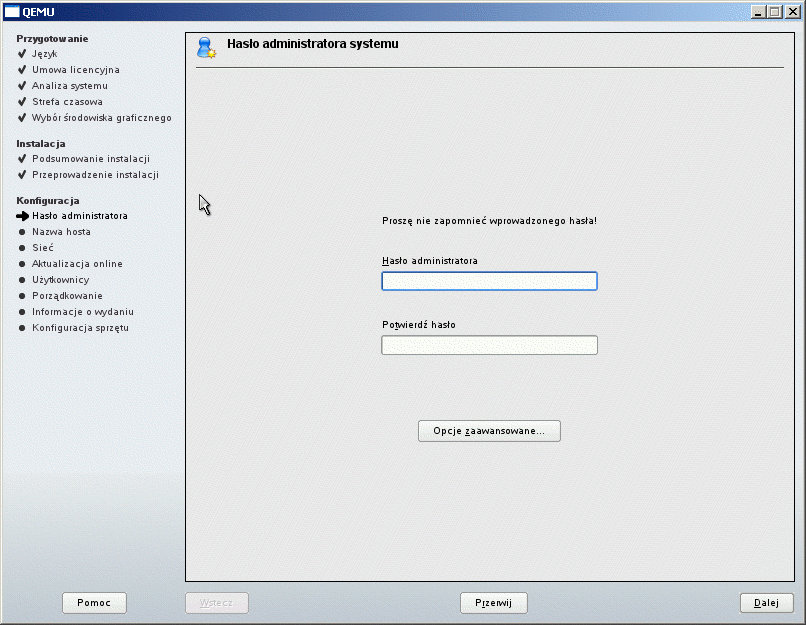This screenshot has width=806, height=625.
Task: Maximize the QEMU window
Action: tap(774, 11)
